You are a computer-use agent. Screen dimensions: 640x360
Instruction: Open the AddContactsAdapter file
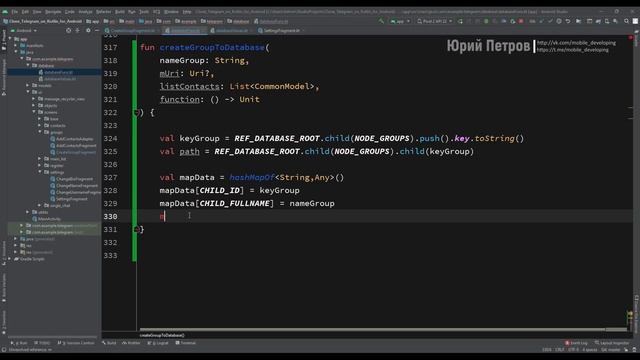point(71,139)
